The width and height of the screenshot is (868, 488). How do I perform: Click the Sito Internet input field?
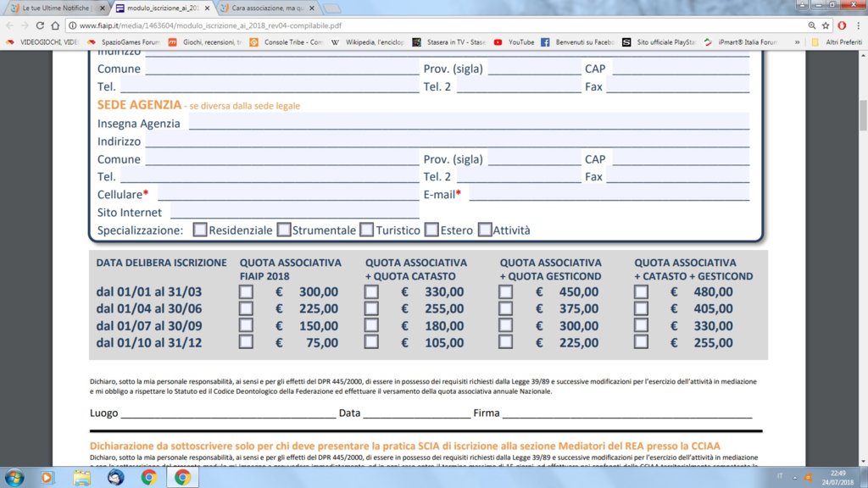294,211
